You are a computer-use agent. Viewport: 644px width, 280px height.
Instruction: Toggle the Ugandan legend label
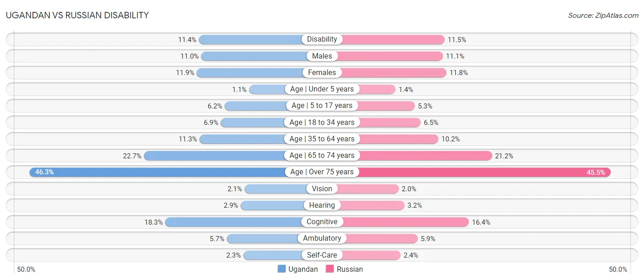[303, 269]
